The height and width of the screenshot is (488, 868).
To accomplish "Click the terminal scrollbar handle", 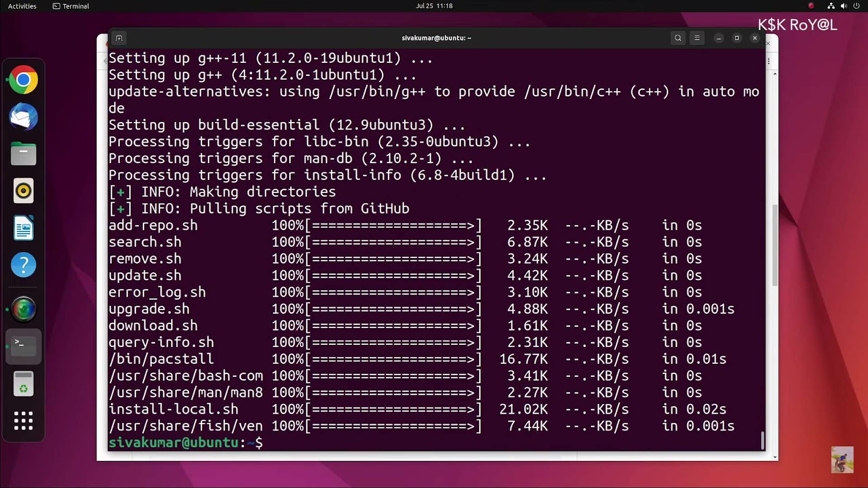I will coord(763,440).
